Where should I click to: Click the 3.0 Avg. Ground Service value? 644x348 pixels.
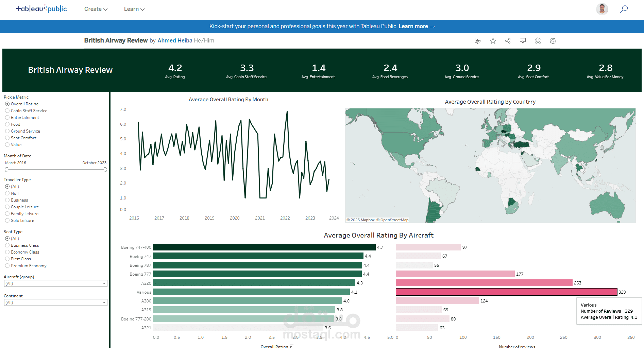pyautogui.click(x=462, y=68)
